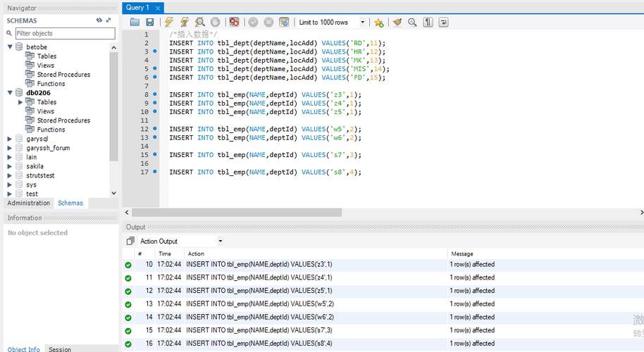Expand the test schema node

[x=10, y=194]
